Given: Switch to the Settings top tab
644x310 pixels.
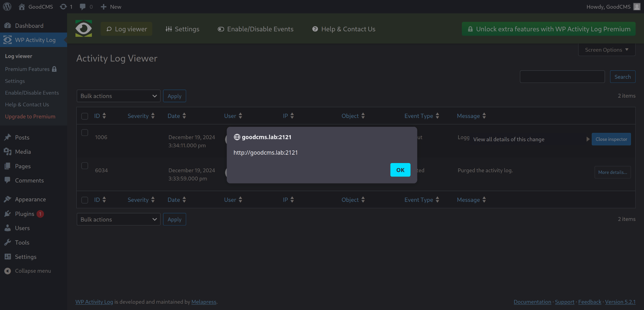Looking at the screenshot, I should pos(182,29).
